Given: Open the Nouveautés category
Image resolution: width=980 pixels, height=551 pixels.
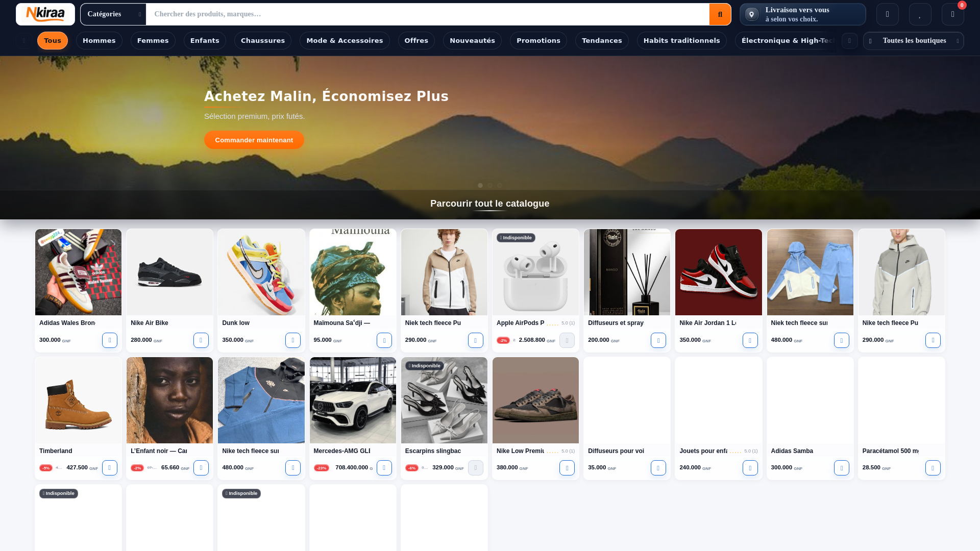Looking at the screenshot, I should tap(472, 41).
